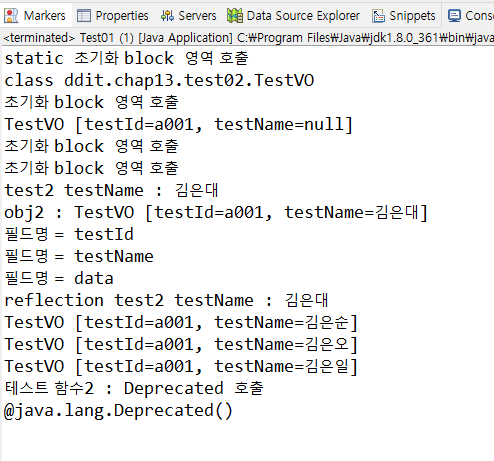Open the Snippets tab
The image size is (494, 461).
(x=404, y=15)
